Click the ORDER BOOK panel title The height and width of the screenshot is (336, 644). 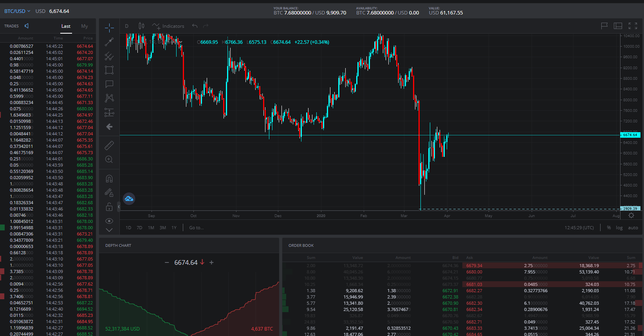(301, 246)
